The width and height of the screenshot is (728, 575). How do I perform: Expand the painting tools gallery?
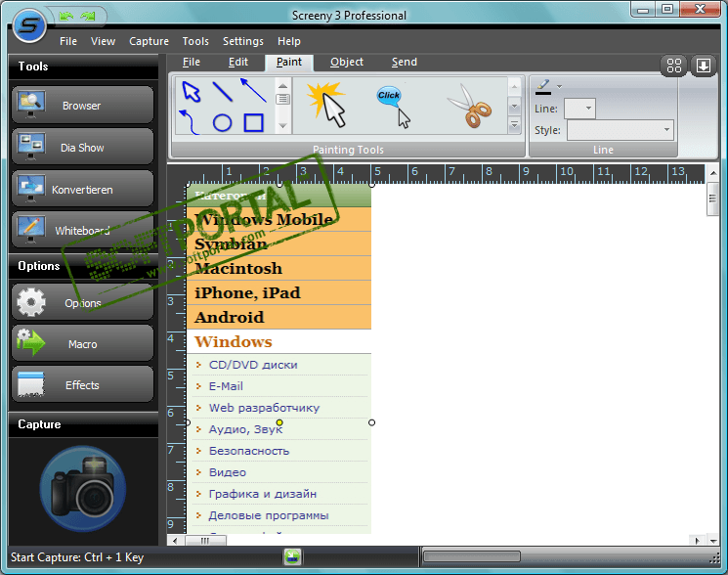point(514,125)
